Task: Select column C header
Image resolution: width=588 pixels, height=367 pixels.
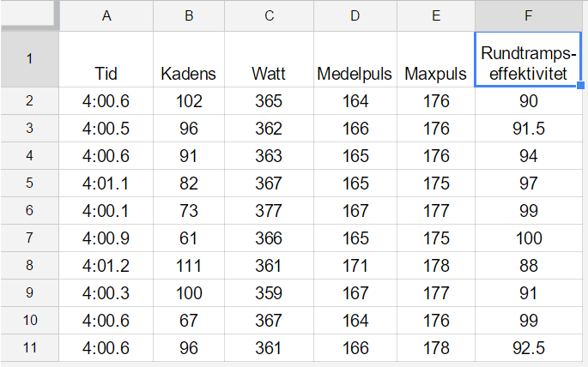Action: coord(269,15)
